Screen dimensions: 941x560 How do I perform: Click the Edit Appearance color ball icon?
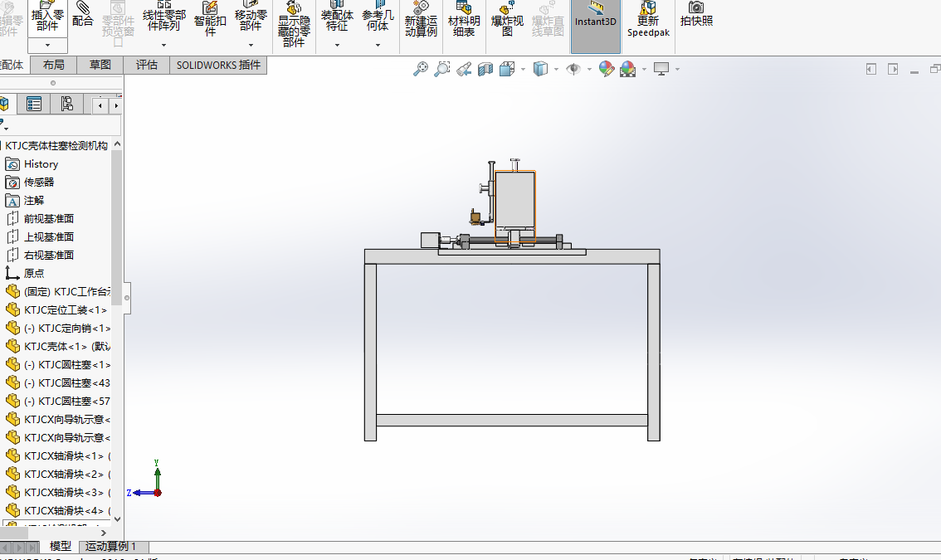607,69
